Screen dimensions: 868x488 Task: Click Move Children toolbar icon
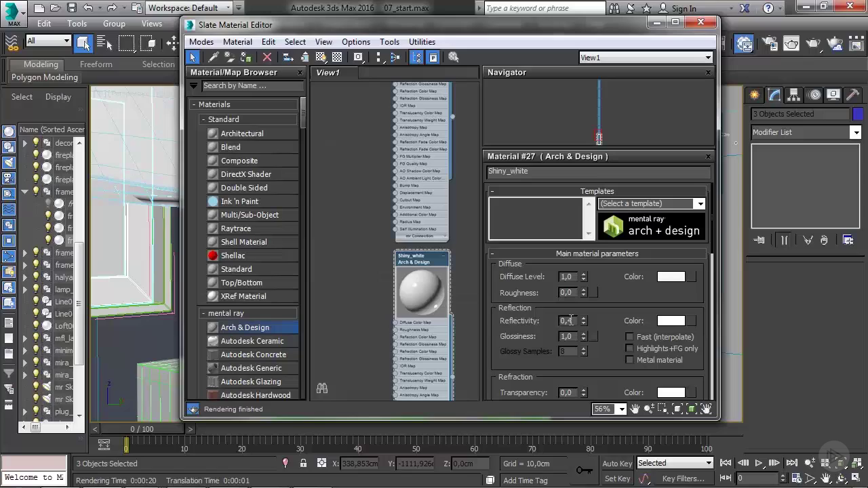coord(288,58)
